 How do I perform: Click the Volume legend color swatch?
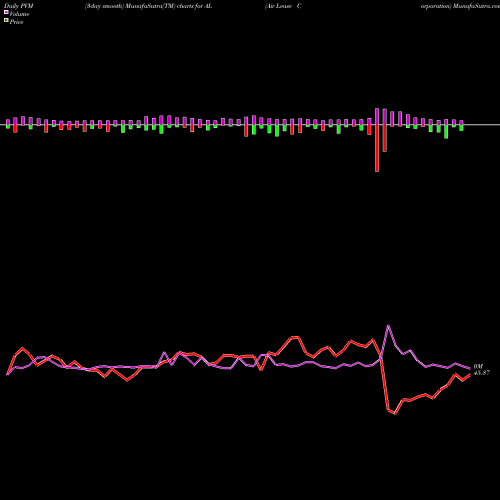[6, 12]
